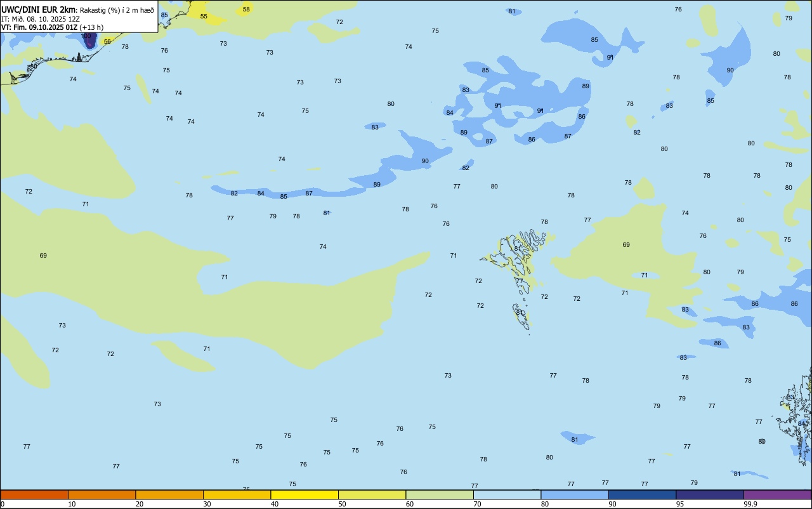The width and height of the screenshot is (812, 509).
Task: Click the legend tick label 95
Action: (680, 504)
